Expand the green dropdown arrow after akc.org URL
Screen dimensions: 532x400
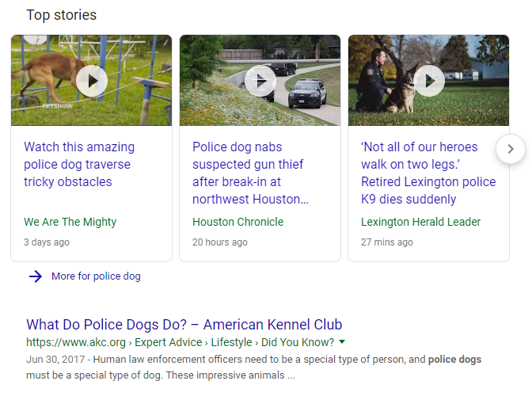pyautogui.click(x=342, y=341)
